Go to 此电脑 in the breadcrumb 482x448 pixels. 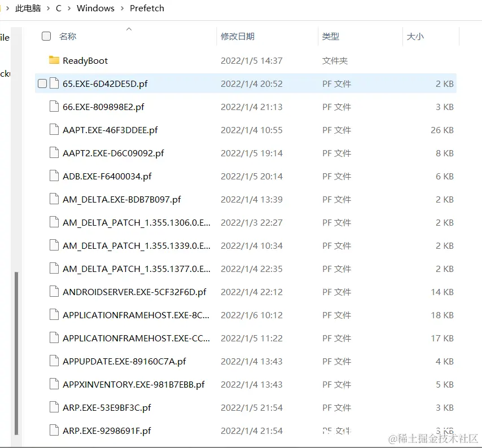[28, 8]
